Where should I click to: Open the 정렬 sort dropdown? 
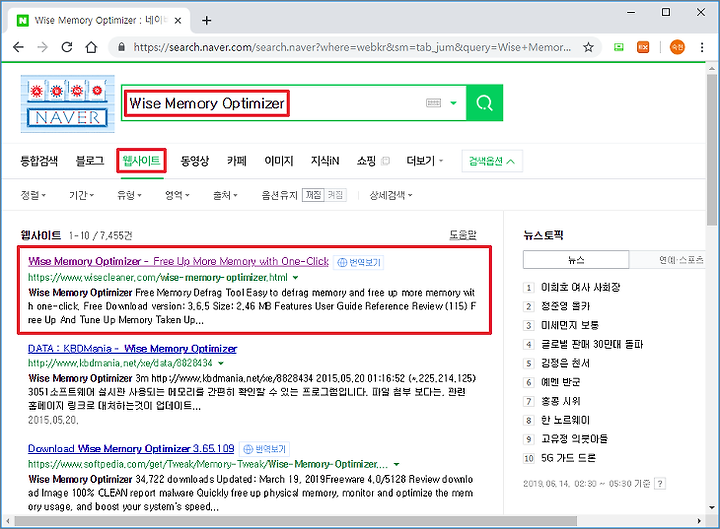33,195
